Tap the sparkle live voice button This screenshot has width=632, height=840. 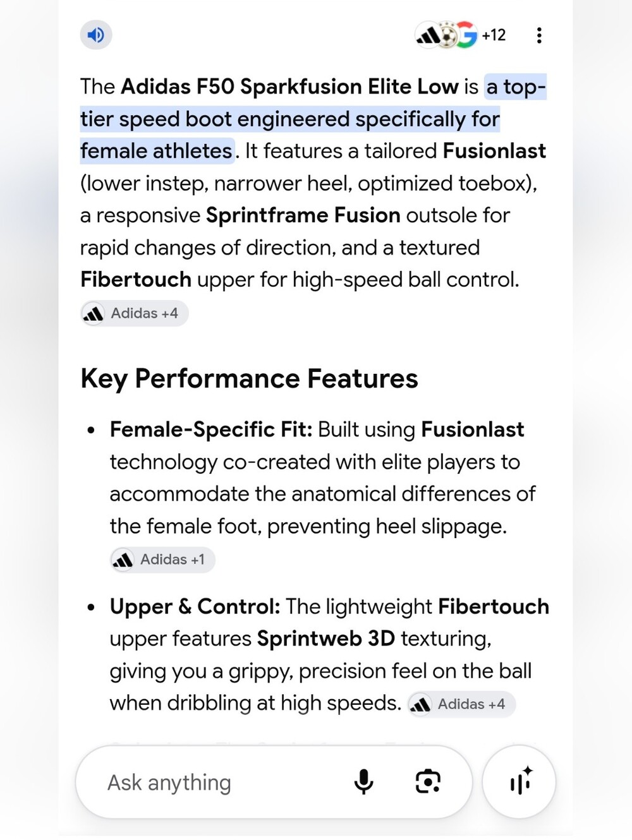click(x=519, y=782)
